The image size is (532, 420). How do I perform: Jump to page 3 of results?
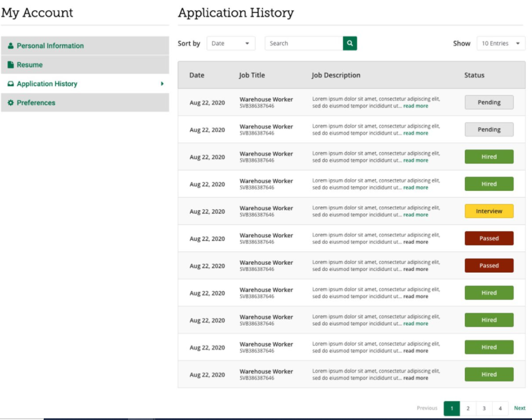point(484,409)
